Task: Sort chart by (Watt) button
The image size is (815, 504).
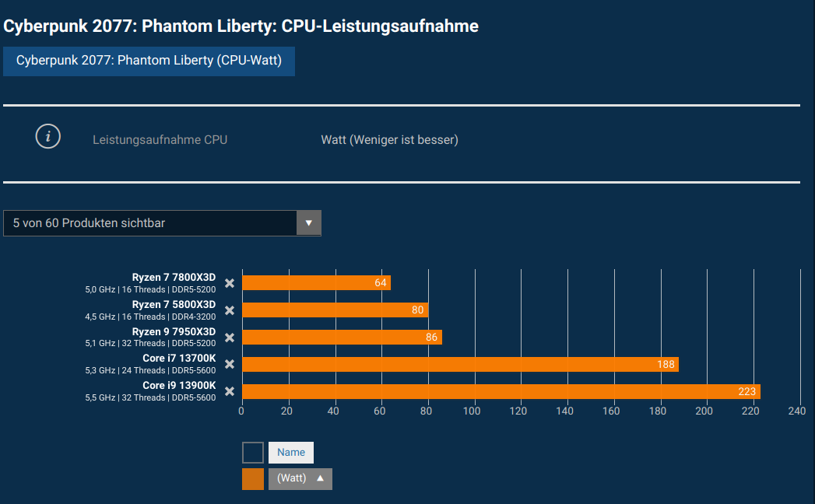Action: coord(300,478)
